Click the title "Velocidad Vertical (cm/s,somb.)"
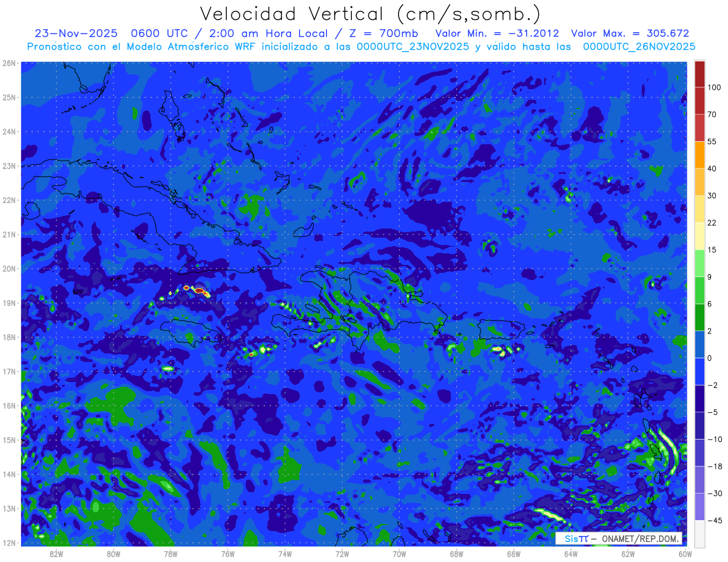This screenshot has height=562, width=728. 371,14
